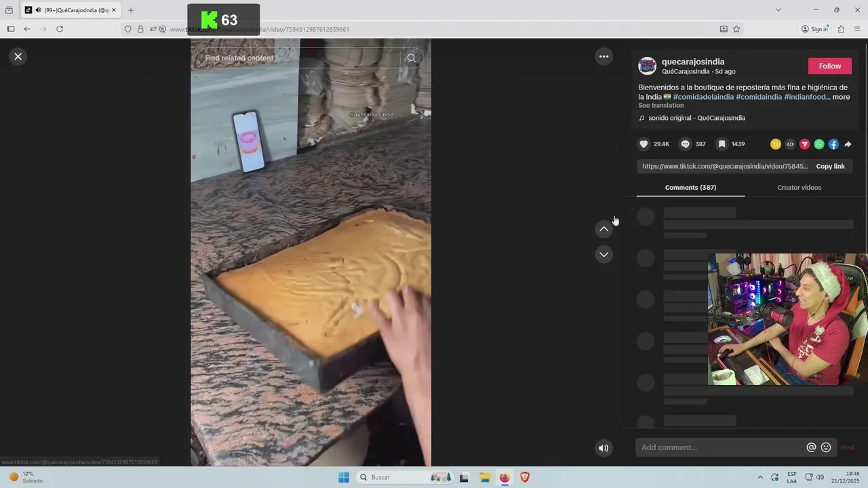View site info via padlock icon
The width and height of the screenshot is (868, 488).
140,29
